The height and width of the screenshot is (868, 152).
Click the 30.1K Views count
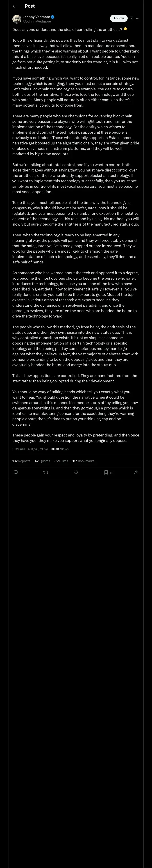(x=60, y=449)
